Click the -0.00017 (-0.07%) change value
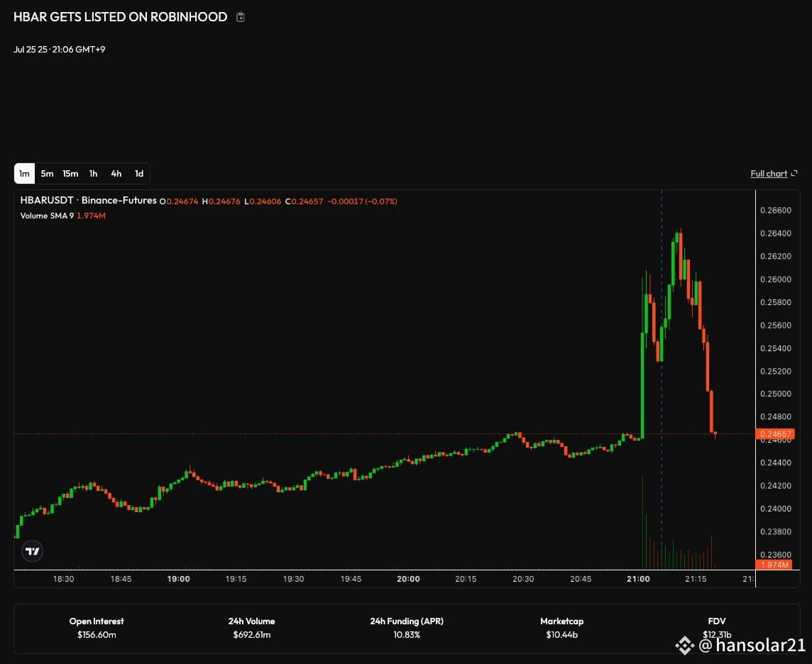 pos(362,201)
